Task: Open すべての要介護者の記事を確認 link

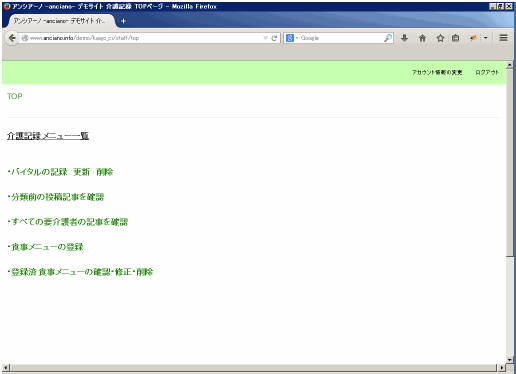Action: click(x=69, y=222)
